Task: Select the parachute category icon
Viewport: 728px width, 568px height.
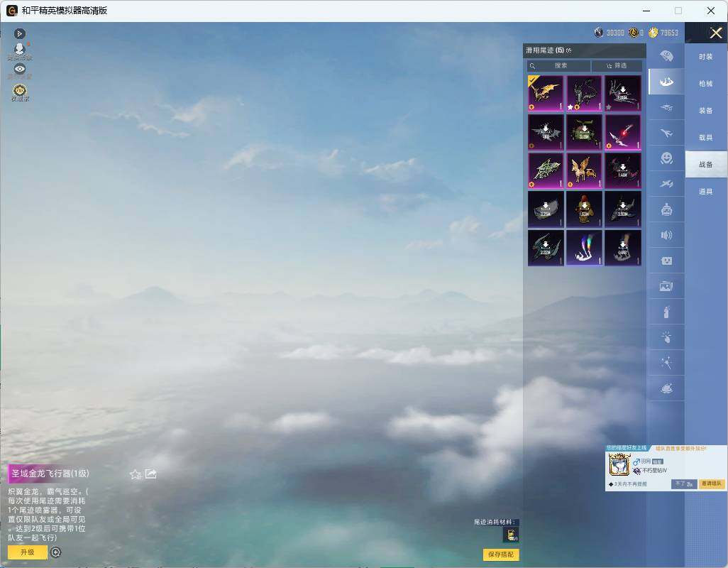Action: [666, 56]
